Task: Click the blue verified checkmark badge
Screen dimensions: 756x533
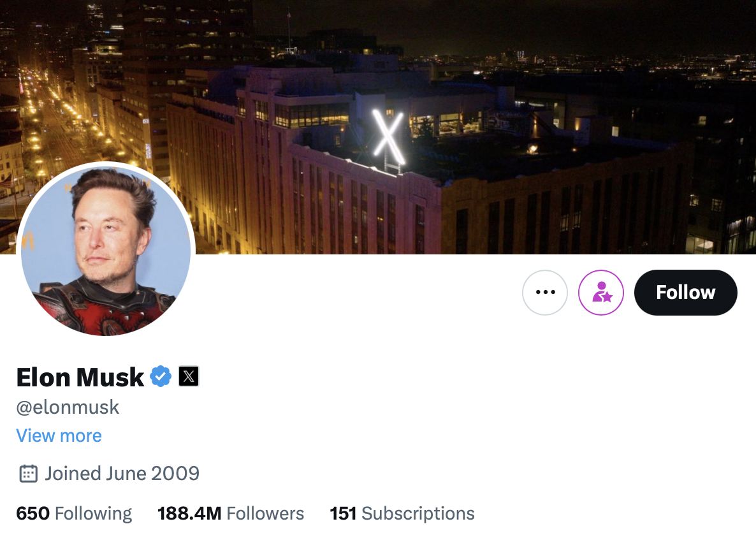Action: (159, 376)
